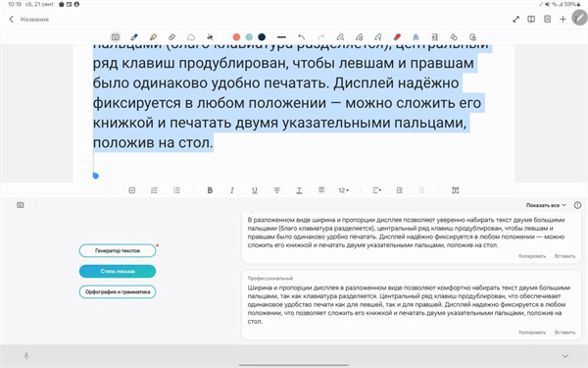Choose the dark navy pen color
The height and width of the screenshot is (368, 588).
262,37
